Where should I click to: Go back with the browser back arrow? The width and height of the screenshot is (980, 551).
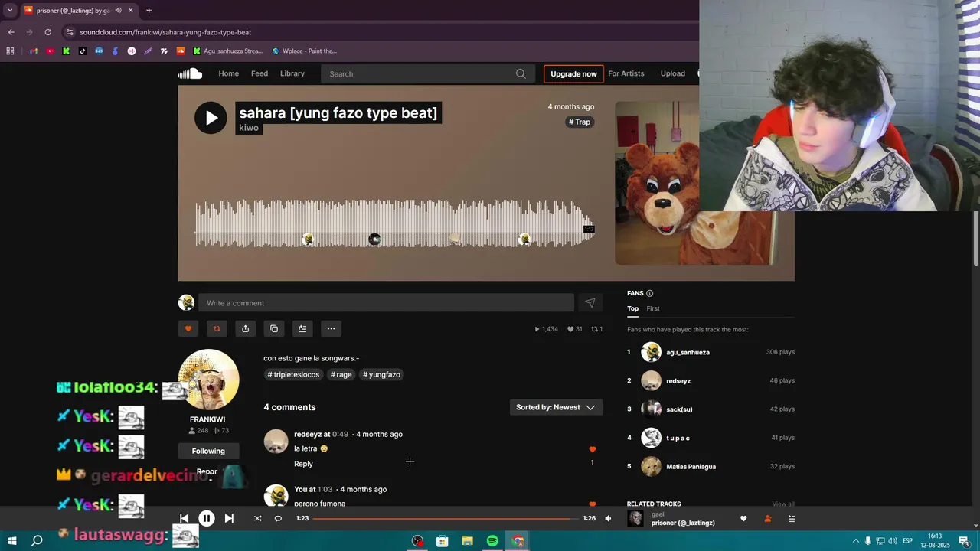(11, 32)
